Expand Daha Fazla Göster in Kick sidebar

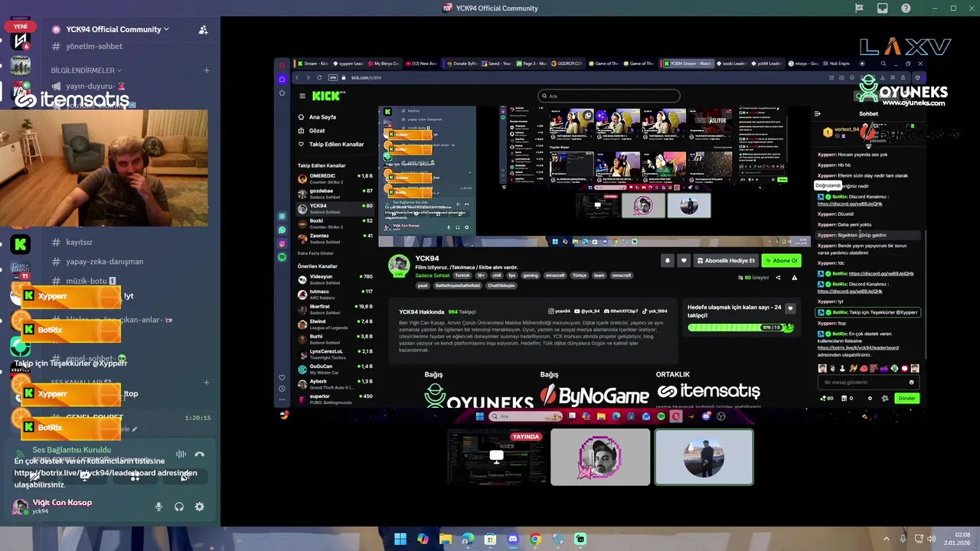coord(315,253)
